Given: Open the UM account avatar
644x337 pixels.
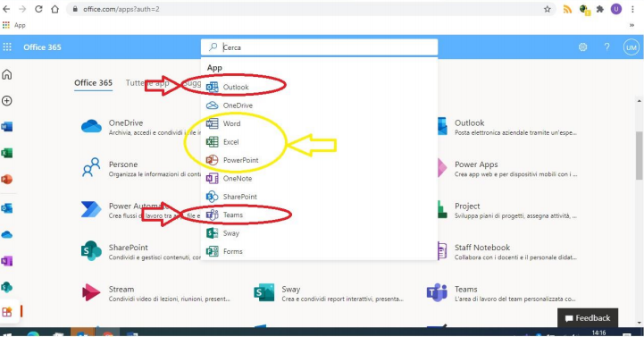Looking at the screenshot, I should 631,47.
